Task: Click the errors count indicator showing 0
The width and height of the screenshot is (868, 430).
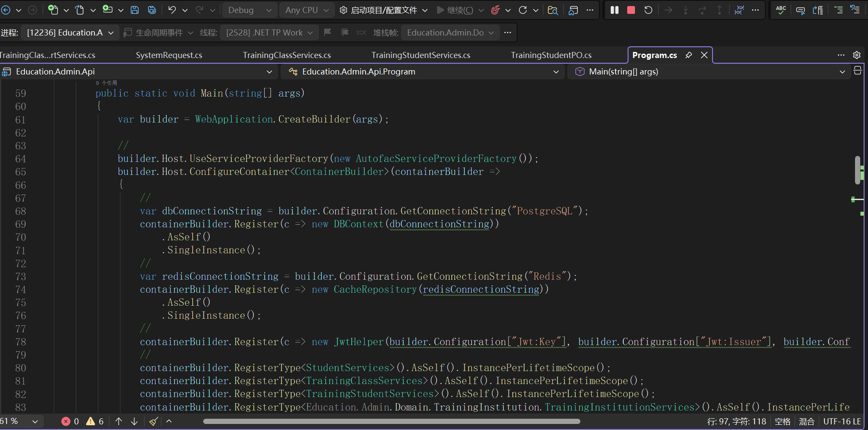Action: coord(70,421)
